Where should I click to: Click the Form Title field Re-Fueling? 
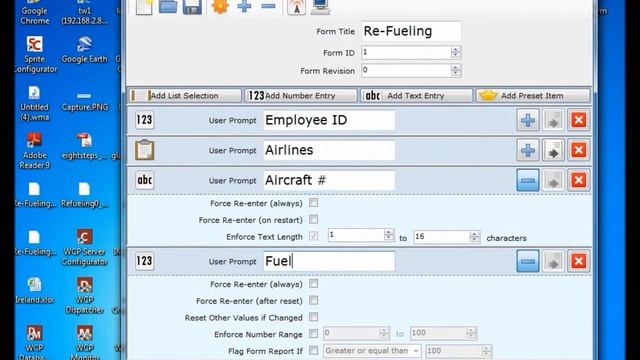tap(411, 31)
